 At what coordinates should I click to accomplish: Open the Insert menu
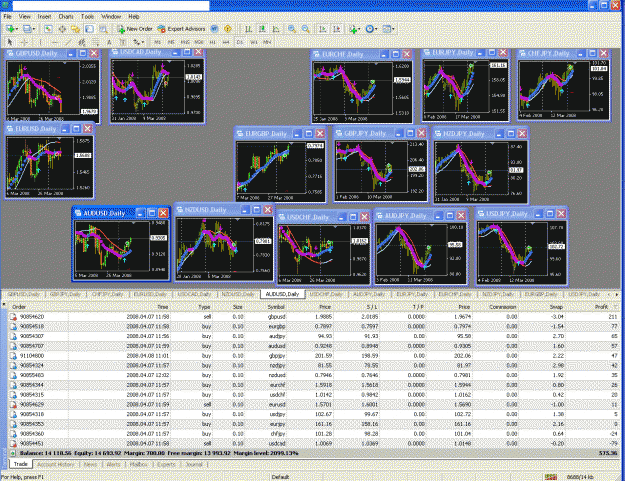(x=44, y=16)
